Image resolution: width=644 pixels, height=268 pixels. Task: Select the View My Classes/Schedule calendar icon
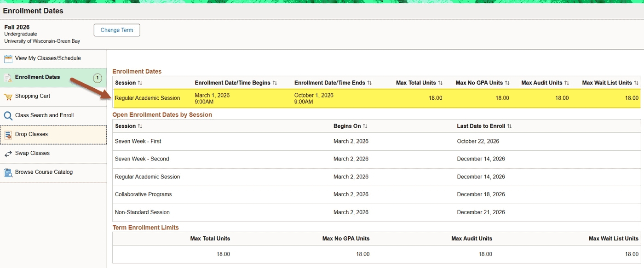coord(8,58)
